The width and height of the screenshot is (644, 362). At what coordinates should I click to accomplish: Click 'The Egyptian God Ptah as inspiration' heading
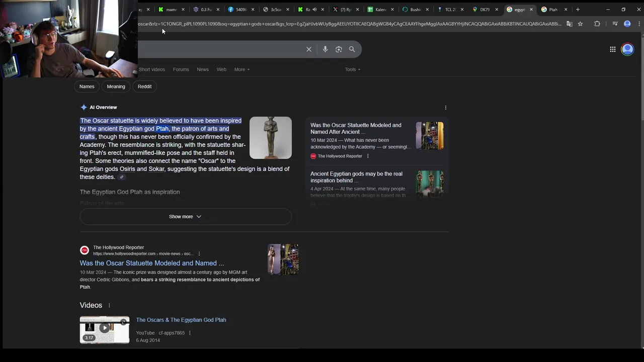(x=130, y=192)
